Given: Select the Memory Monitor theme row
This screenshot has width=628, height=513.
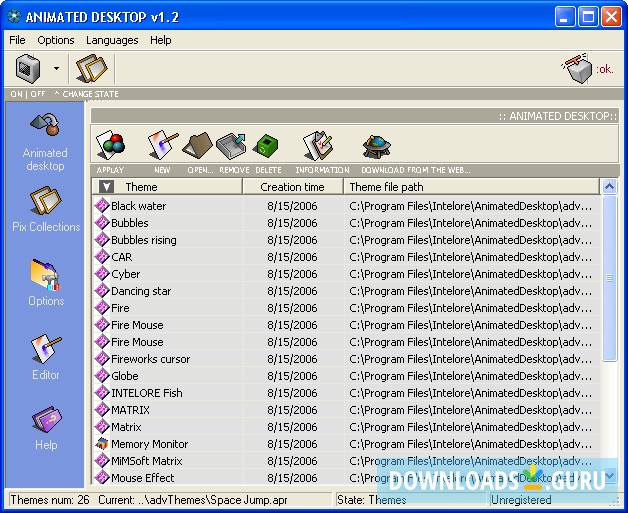Looking at the screenshot, I should [149, 444].
